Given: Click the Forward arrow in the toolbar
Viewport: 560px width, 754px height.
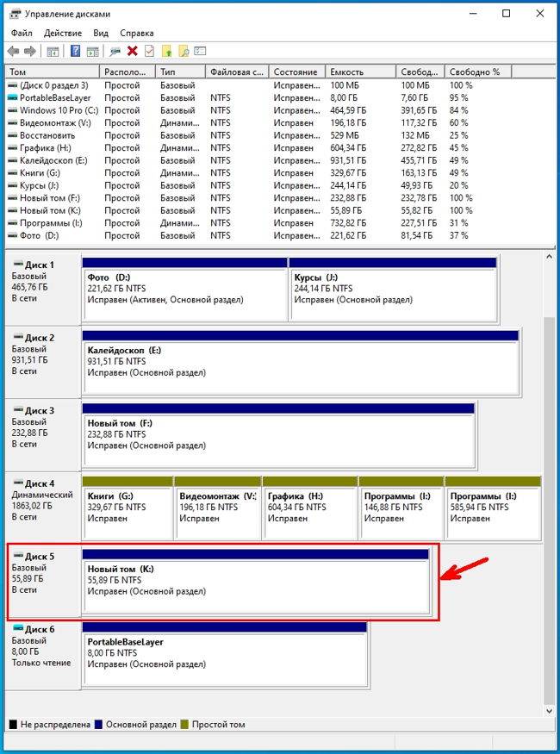Looking at the screenshot, I should (30, 51).
